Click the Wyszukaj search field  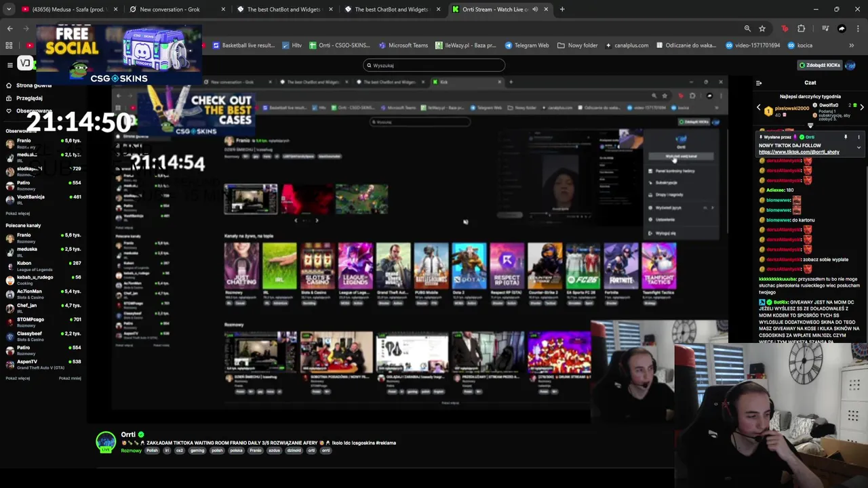[x=434, y=65]
